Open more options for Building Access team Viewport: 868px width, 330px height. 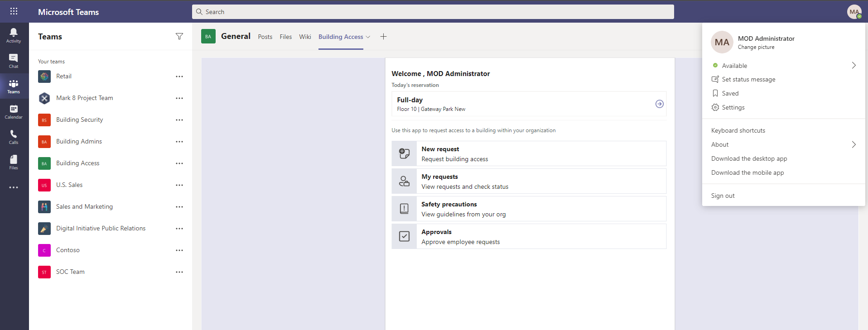(x=179, y=163)
